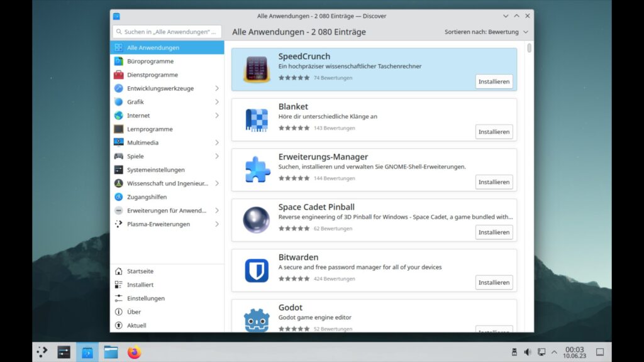Install the Blanket app
644x362 pixels.
494,132
